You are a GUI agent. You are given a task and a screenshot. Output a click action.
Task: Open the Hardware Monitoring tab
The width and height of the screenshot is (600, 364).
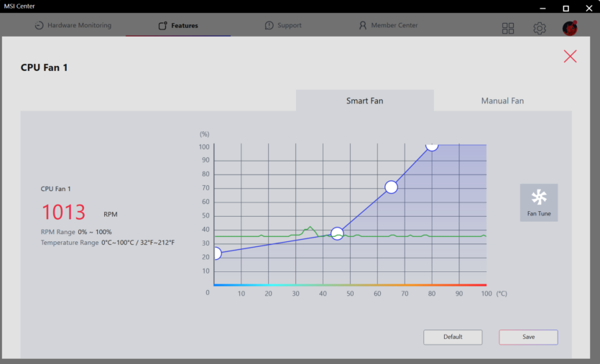tap(73, 25)
